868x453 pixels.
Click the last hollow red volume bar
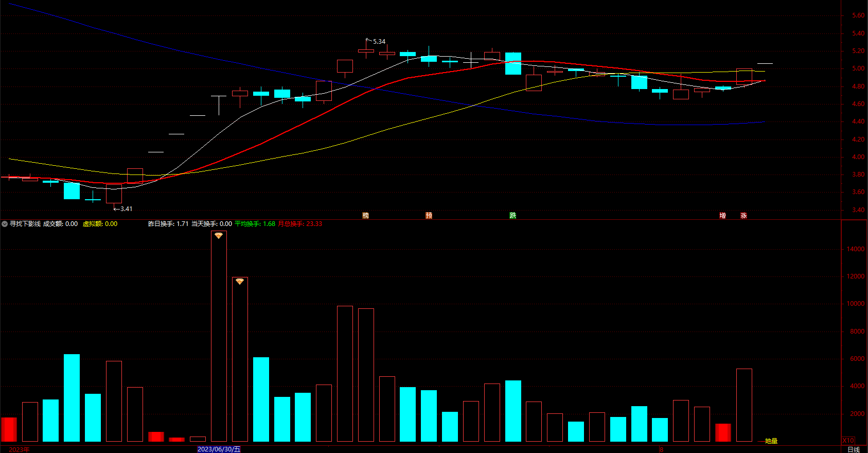click(744, 405)
